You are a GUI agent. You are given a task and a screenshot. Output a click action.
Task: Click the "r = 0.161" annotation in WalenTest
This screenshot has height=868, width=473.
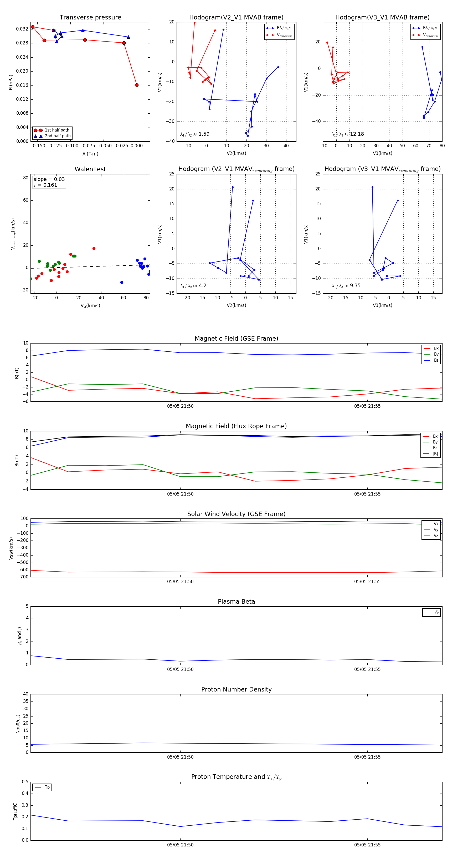[45, 185]
